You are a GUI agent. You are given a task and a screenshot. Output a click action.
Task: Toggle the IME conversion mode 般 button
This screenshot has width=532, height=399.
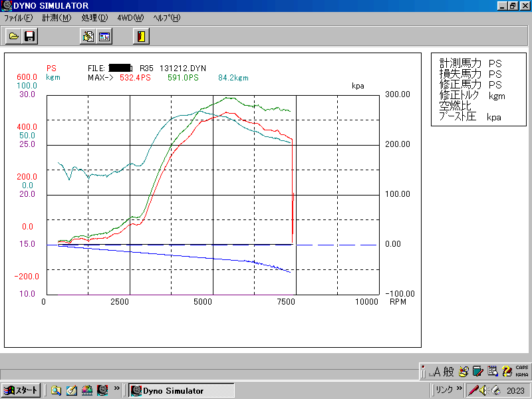tap(448, 371)
